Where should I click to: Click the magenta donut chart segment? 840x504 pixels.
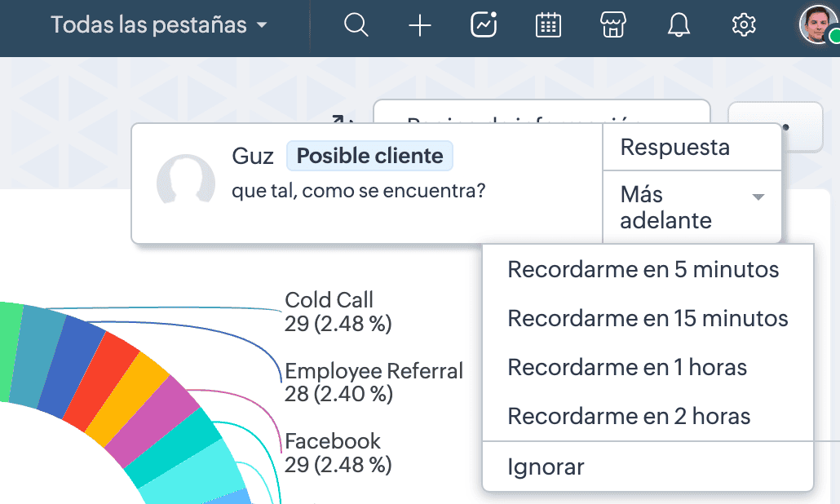pos(151,422)
